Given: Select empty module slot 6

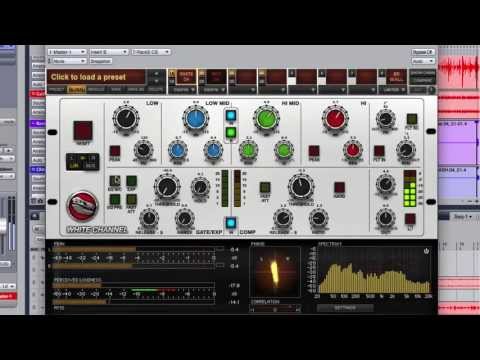Looking at the screenshot, I should (336, 77).
